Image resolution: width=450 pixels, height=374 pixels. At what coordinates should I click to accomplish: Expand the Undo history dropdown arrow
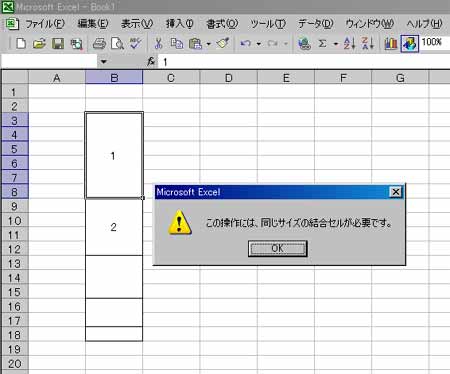point(258,44)
